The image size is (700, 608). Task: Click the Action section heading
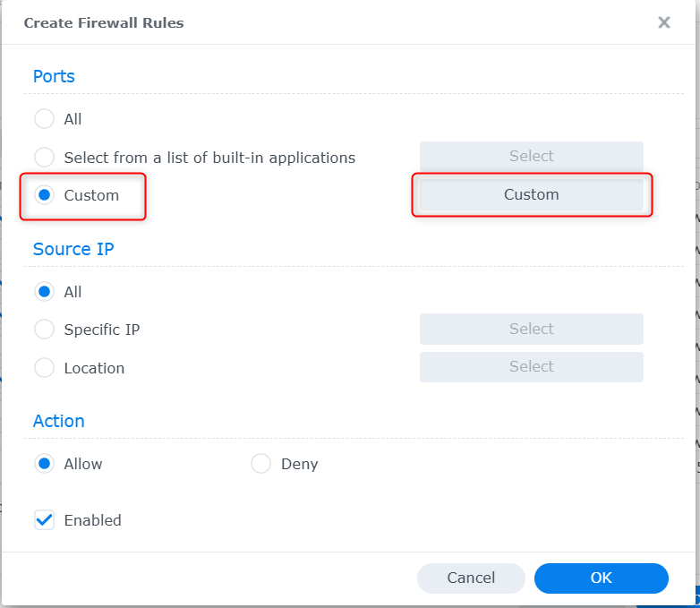pos(59,421)
